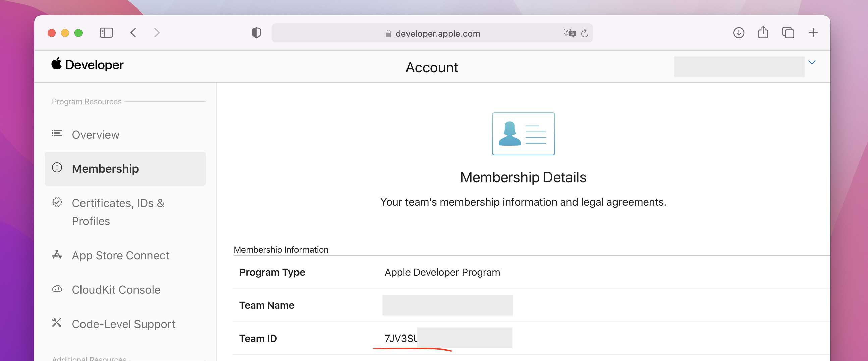Image resolution: width=868 pixels, height=361 pixels.
Task: Toggle the Safari sidebar icon
Action: 106,33
